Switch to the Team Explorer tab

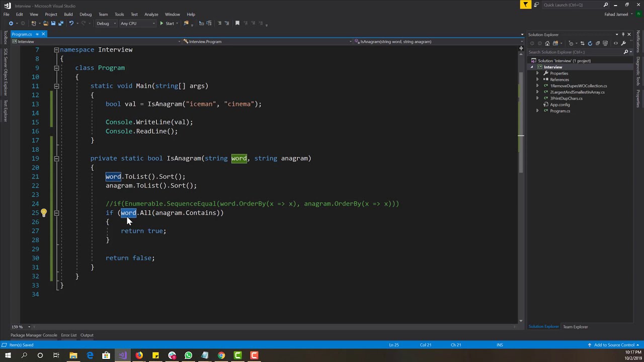[x=575, y=327]
